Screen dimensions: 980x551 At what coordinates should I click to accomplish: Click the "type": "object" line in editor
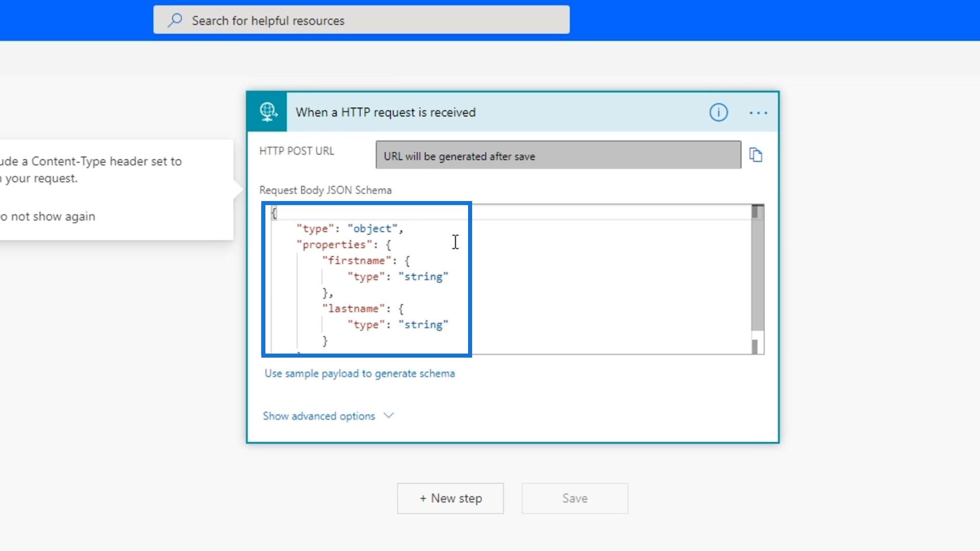350,229
